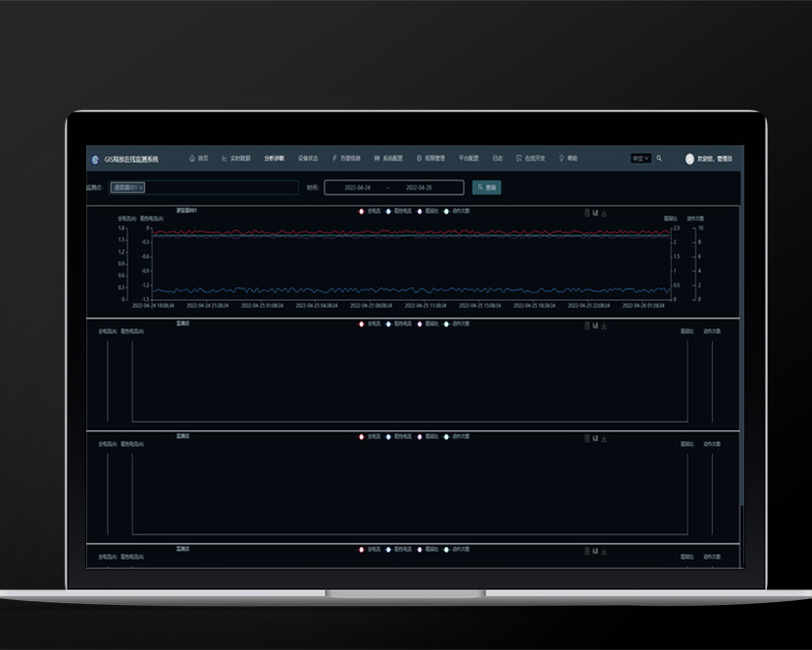This screenshot has width=812, height=650.
Task: Click the search magnifier icon in header
Action: (659, 158)
